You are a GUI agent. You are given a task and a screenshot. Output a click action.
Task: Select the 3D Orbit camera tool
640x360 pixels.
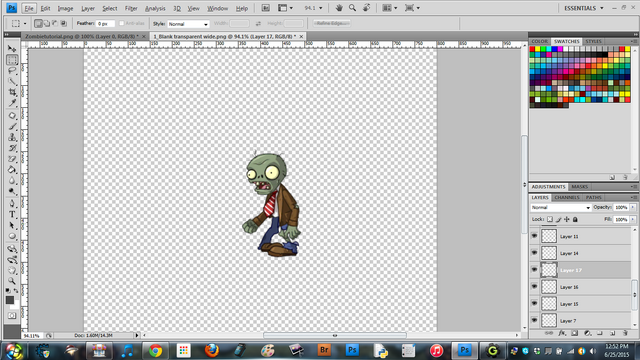pos(12,260)
